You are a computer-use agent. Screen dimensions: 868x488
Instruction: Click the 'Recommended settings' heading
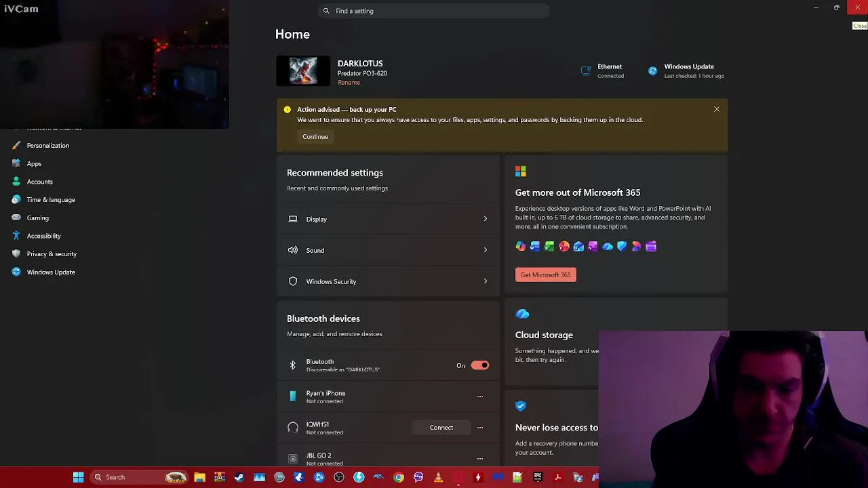tap(335, 173)
